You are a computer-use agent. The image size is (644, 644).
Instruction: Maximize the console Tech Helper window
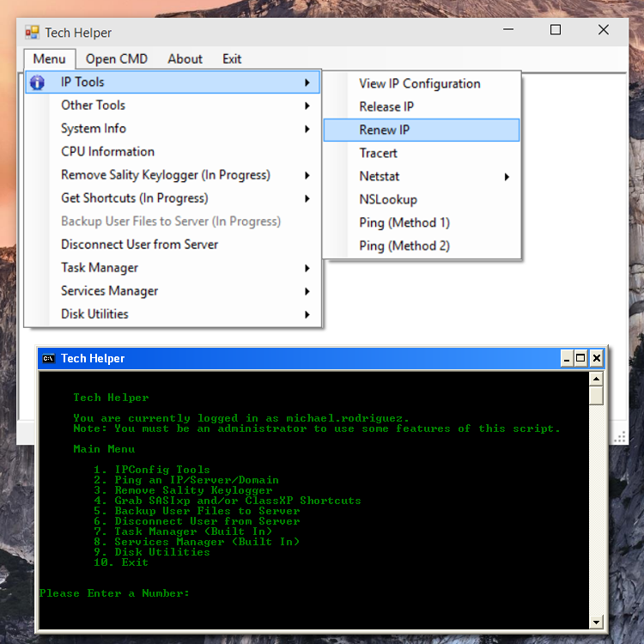pyautogui.click(x=580, y=358)
